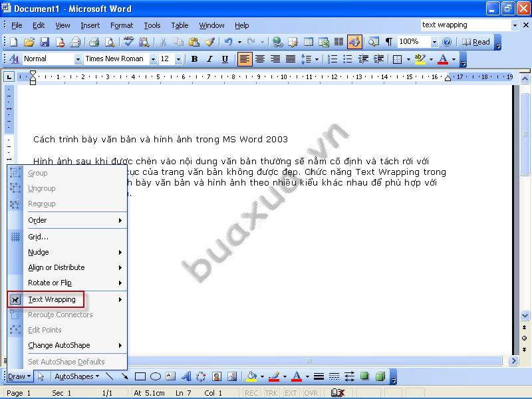
Task: Open a file with the folder icon
Action: [29, 42]
